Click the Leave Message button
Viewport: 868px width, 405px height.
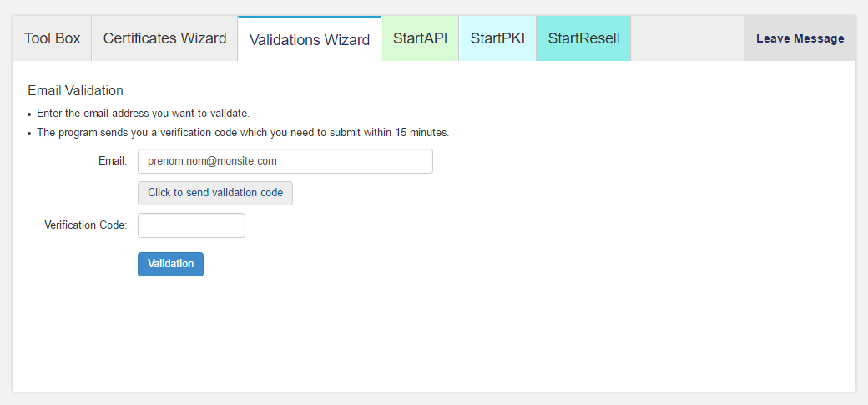tap(800, 38)
